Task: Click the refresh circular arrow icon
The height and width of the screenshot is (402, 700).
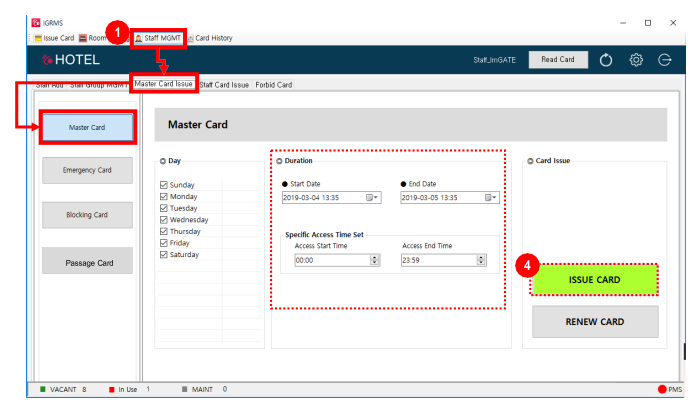Action: [606, 59]
